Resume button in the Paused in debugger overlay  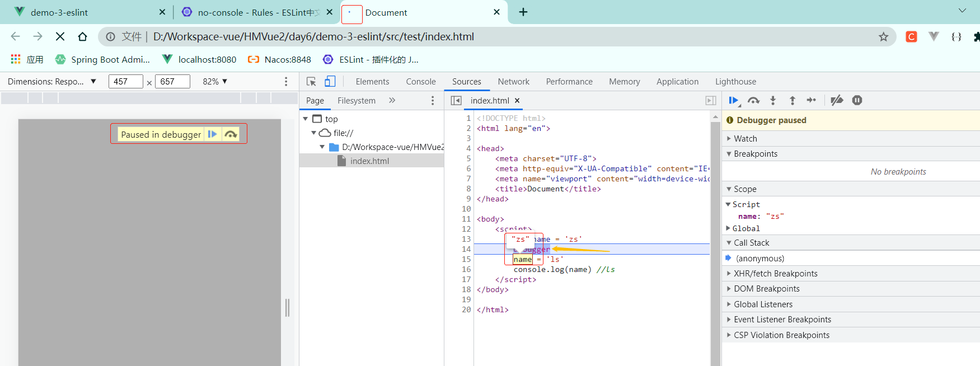(213, 134)
